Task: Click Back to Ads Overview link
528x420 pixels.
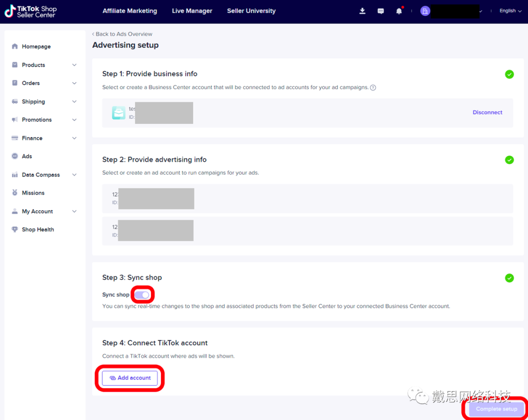Action: [x=122, y=34]
